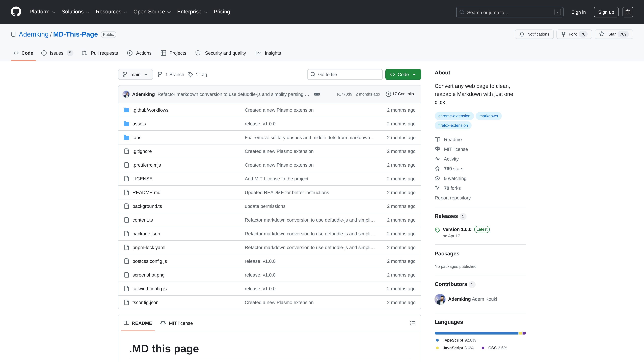Screen dimensions: 644x362
Task: Switch to the Pull requests tab
Action: tap(100, 53)
